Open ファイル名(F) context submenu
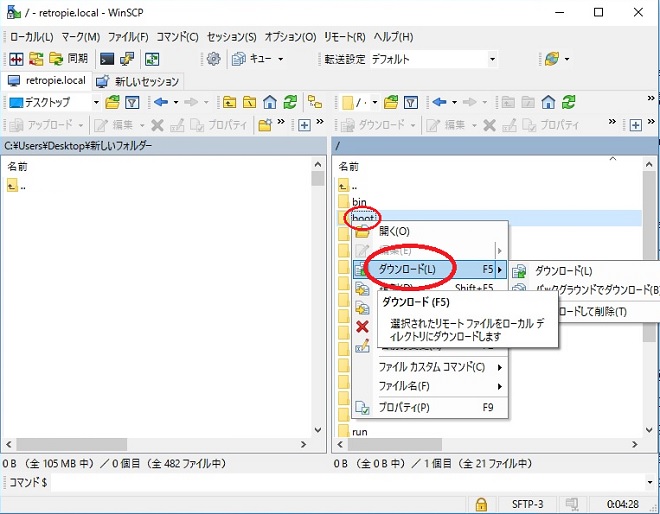Image resolution: width=660 pixels, height=514 pixels. click(430, 386)
